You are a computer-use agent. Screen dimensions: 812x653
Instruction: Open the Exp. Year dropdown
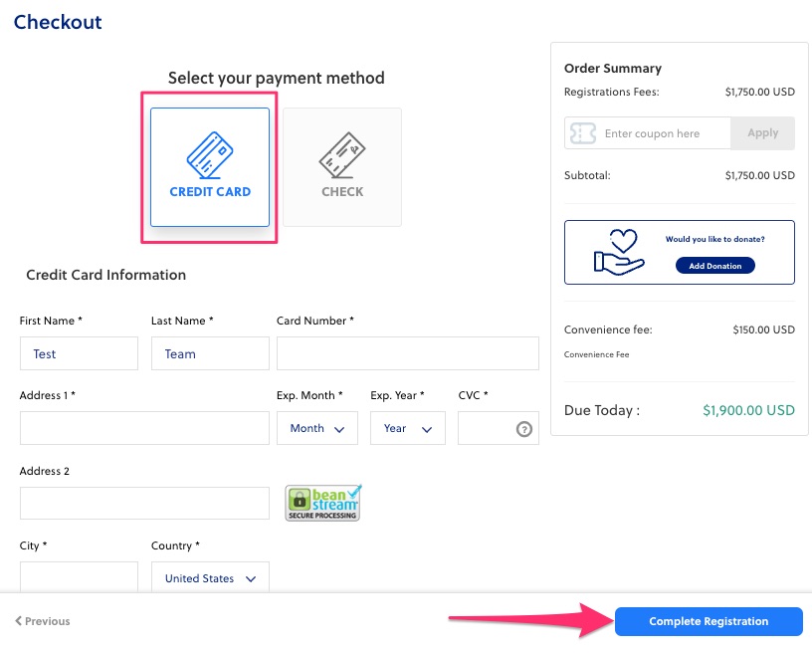point(407,428)
